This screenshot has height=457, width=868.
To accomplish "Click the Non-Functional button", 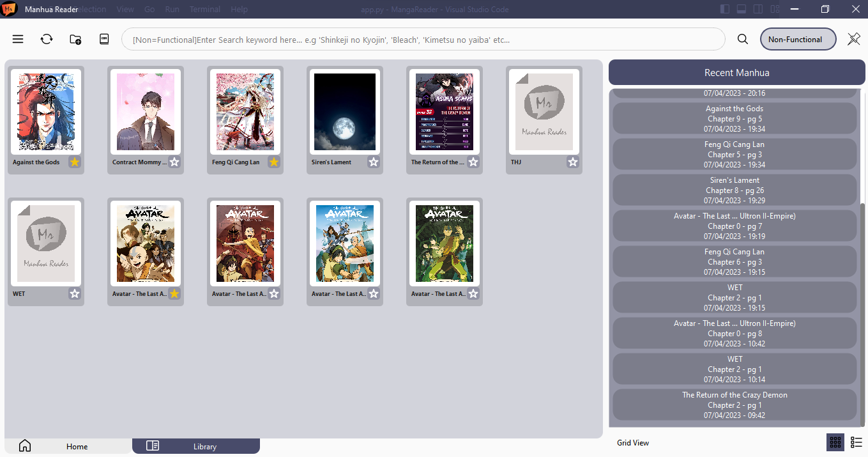I will point(798,39).
